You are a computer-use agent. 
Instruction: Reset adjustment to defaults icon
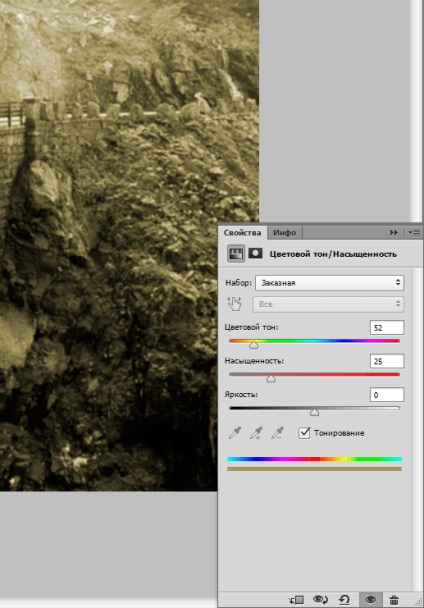point(344,600)
